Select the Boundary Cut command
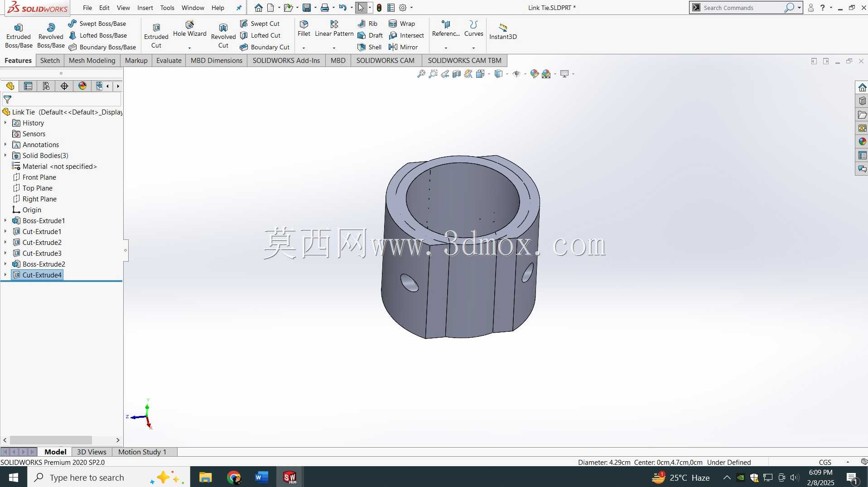Screen dimensions: 868x487 [265, 47]
